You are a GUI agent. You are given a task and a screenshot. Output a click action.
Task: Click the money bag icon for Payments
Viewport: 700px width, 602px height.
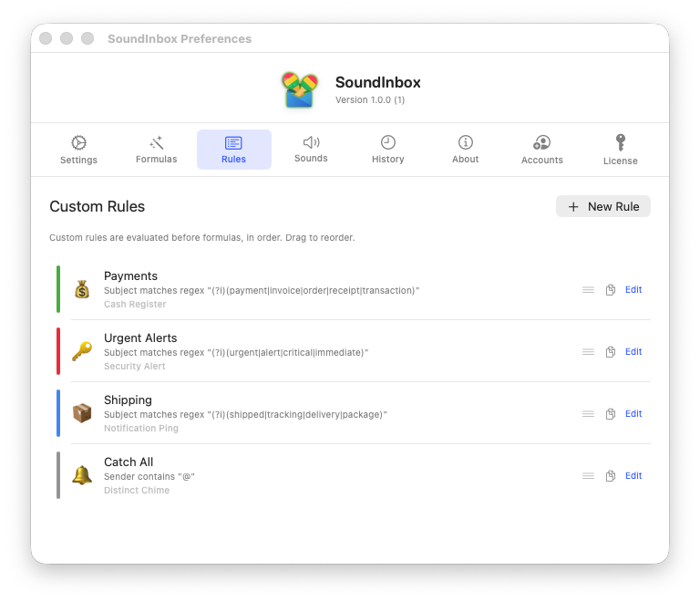pyautogui.click(x=82, y=289)
